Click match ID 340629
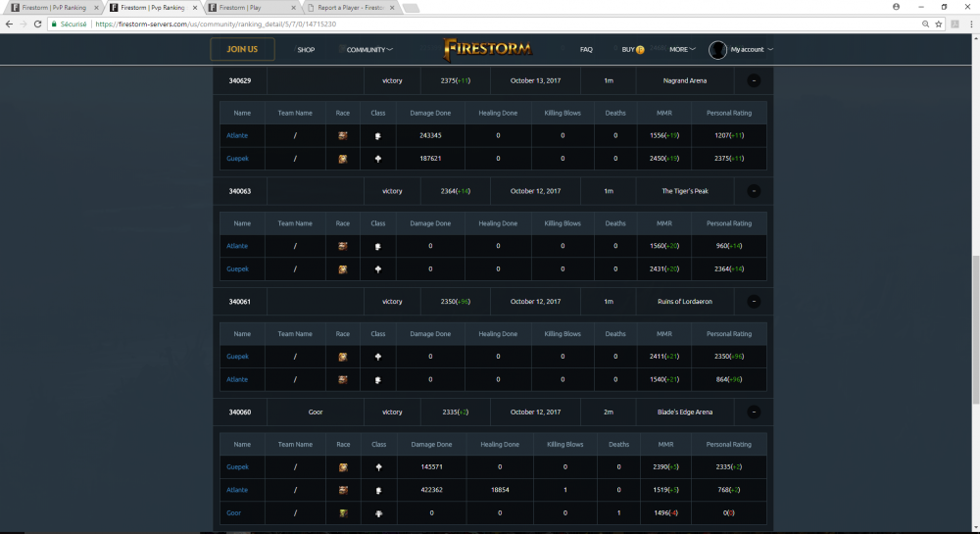This screenshot has width=980, height=534. (240, 80)
